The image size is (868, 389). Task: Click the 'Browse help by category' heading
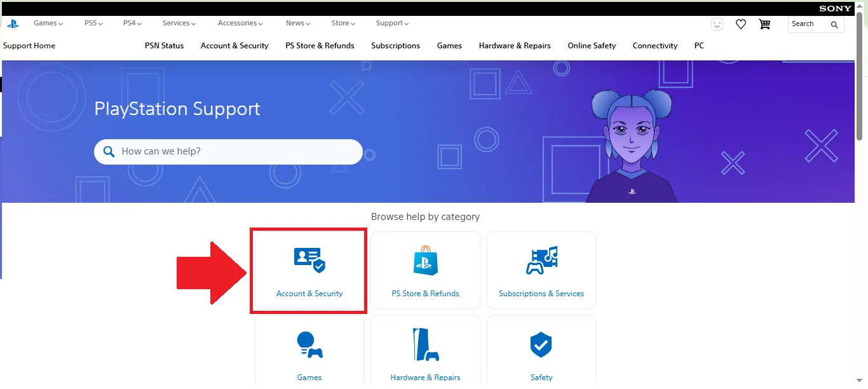(x=425, y=217)
